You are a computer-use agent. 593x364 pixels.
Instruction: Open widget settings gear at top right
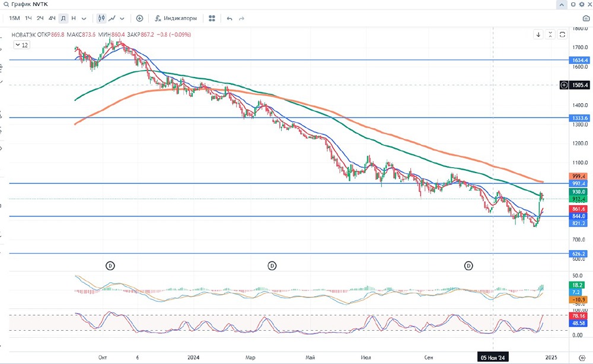pyautogui.click(x=582, y=4)
